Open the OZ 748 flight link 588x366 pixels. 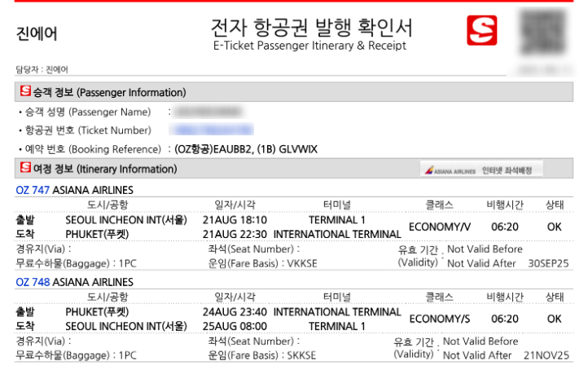pyautogui.click(x=33, y=282)
